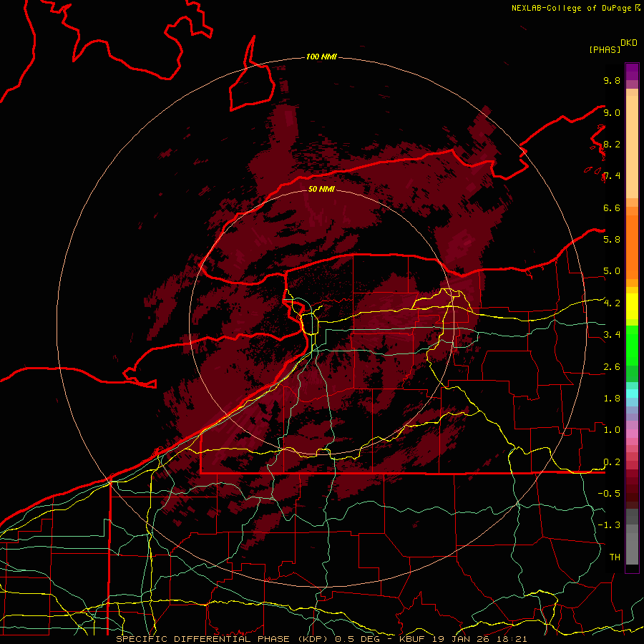
Task: Select the 1.8 value on the color scale
Action: pos(612,398)
